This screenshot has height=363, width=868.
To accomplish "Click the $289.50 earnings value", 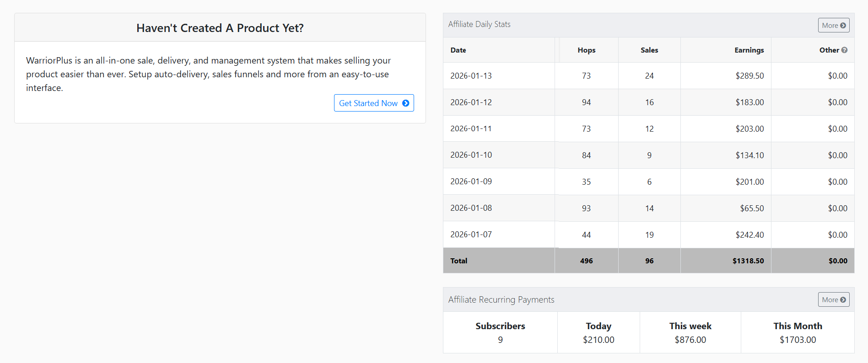I will 749,75.
